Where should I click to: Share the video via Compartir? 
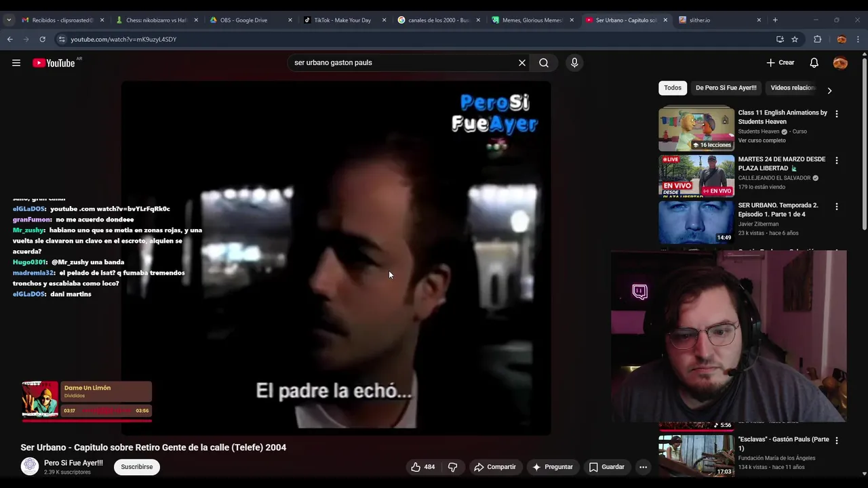495,467
